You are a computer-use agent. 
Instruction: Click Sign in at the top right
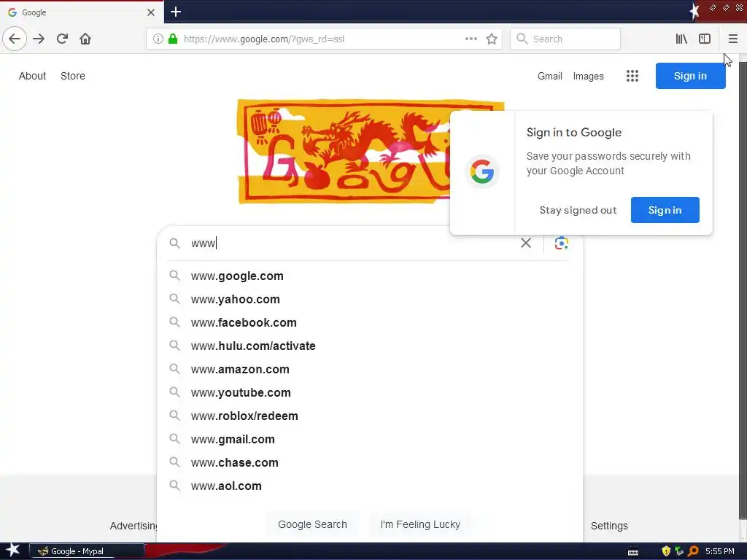point(690,76)
